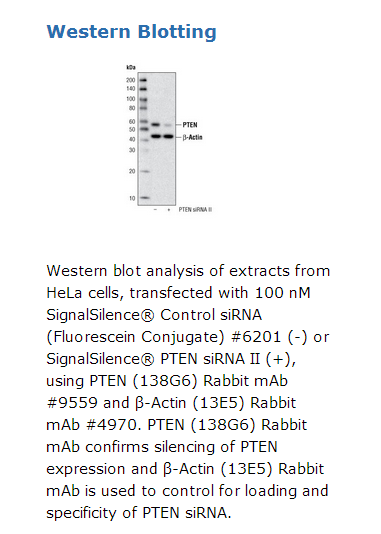Image resolution: width=381 pixels, height=534 pixels.
Task: Click the #4970 product number
Action: [x=111, y=425]
